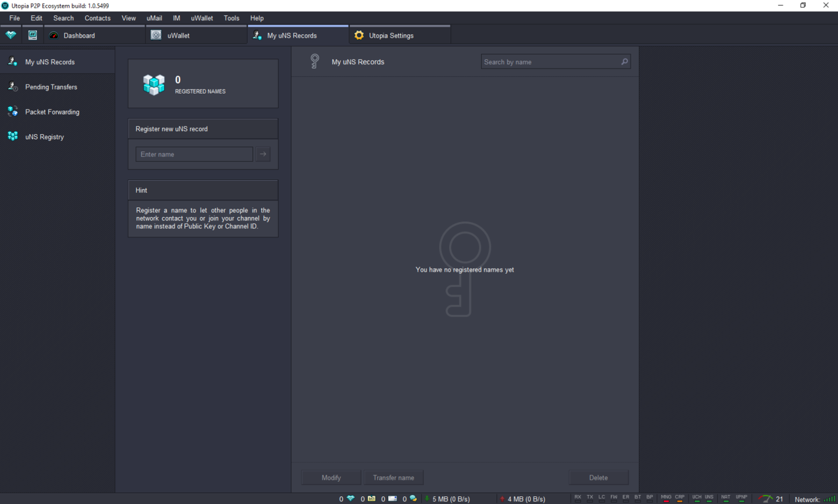Open the Contacts menu
Viewport: 838px width, 504px height.
(x=98, y=18)
